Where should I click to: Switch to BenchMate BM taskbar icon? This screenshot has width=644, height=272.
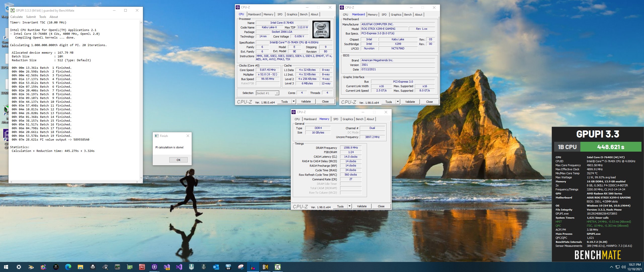tap(265, 267)
